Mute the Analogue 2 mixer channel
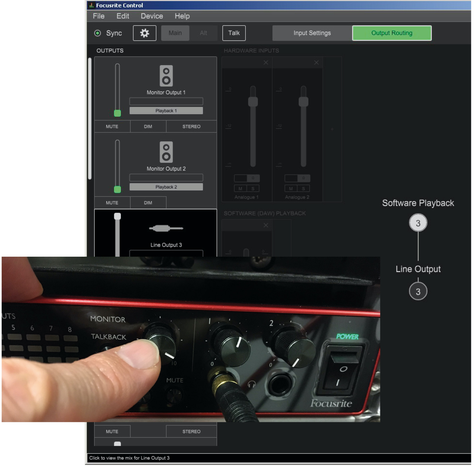Image resolution: width=474 pixels, height=476 pixels. pos(291,188)
